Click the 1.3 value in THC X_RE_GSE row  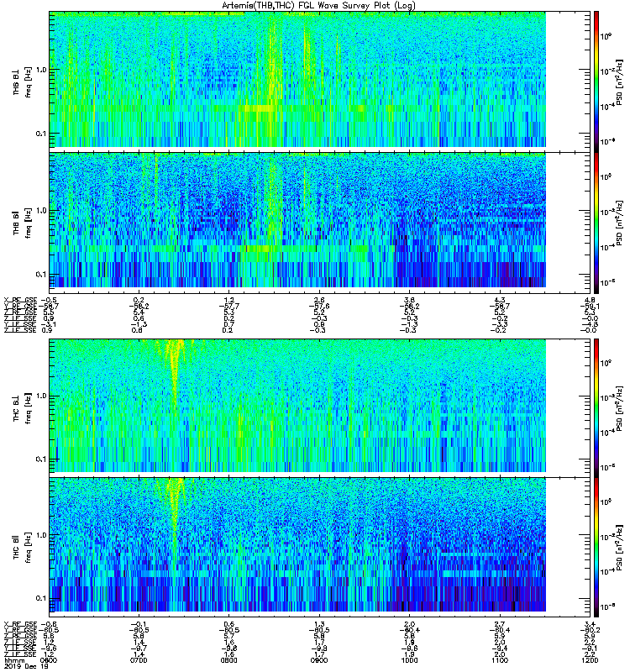[x=319, y=624]
